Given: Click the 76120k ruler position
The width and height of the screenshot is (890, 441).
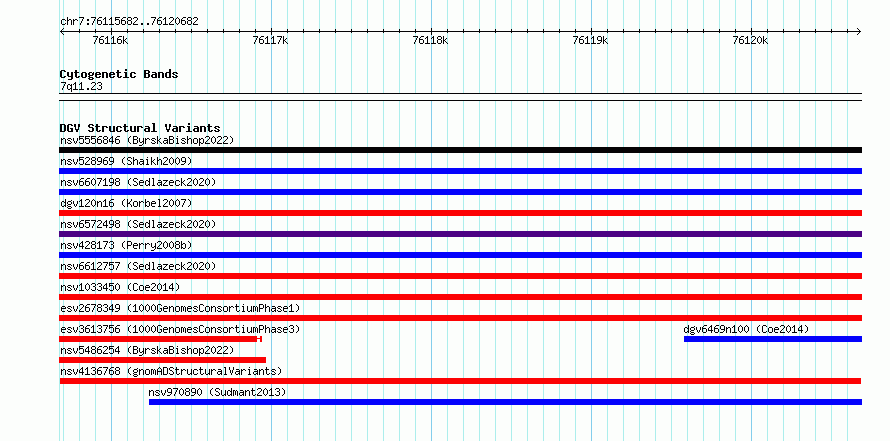Looking at the screenshot, I should click(x=751, y=40).
